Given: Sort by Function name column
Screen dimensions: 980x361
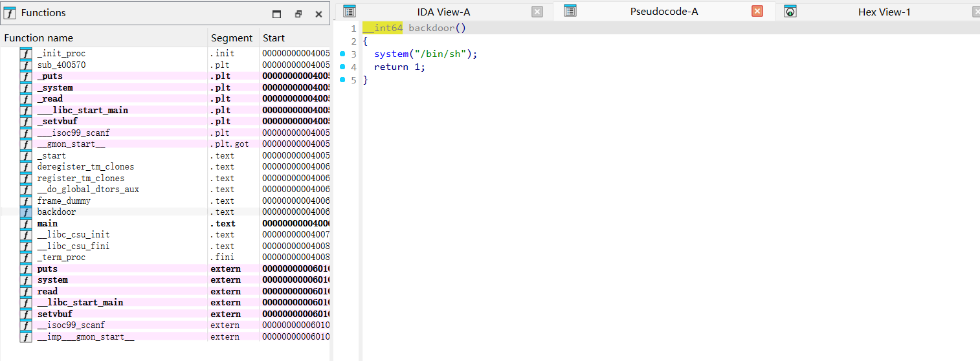Looking at the screenshot, I should click(x=104, y=38).
